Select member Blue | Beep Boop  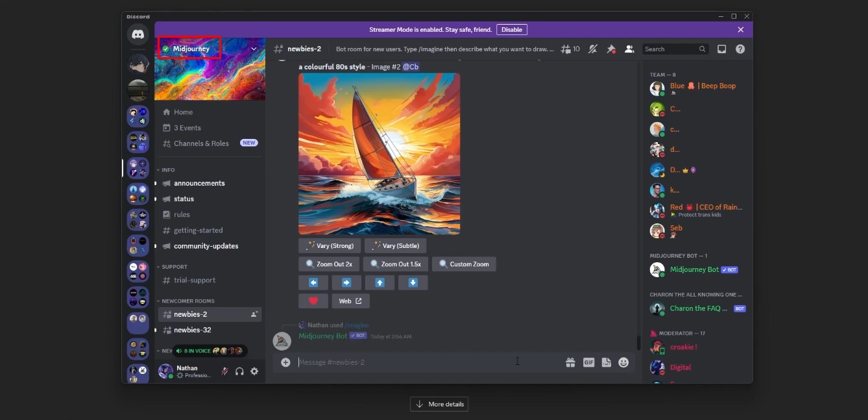tap(697, 89)
